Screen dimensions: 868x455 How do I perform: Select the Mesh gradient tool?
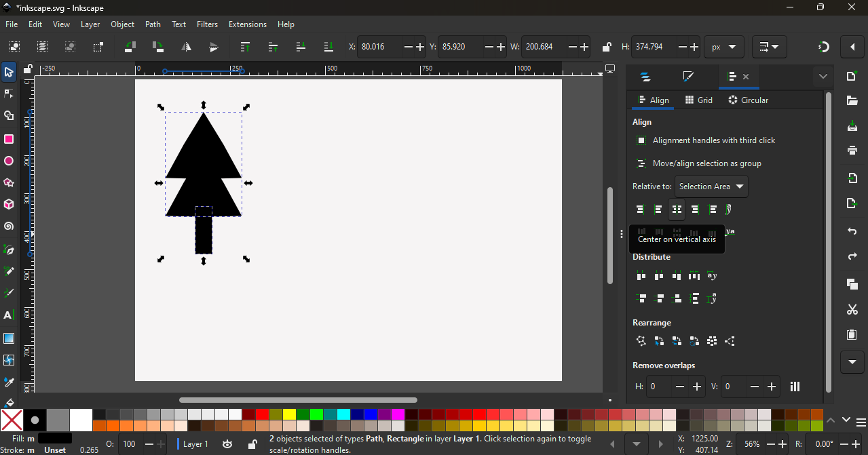pyautogui.click(x=9, y=360)
